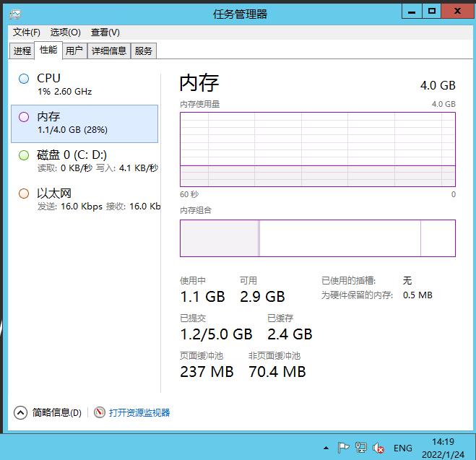The image size is (476, 460).
Task: Click the network tray icon
Action: [361, 448]
